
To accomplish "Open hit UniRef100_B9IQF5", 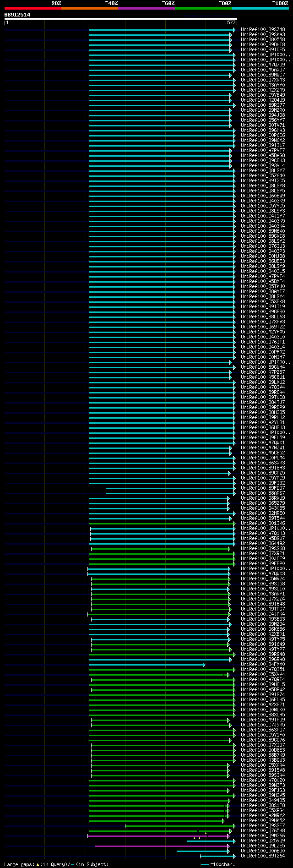I will pyautogui.click(x=263, y=50).
